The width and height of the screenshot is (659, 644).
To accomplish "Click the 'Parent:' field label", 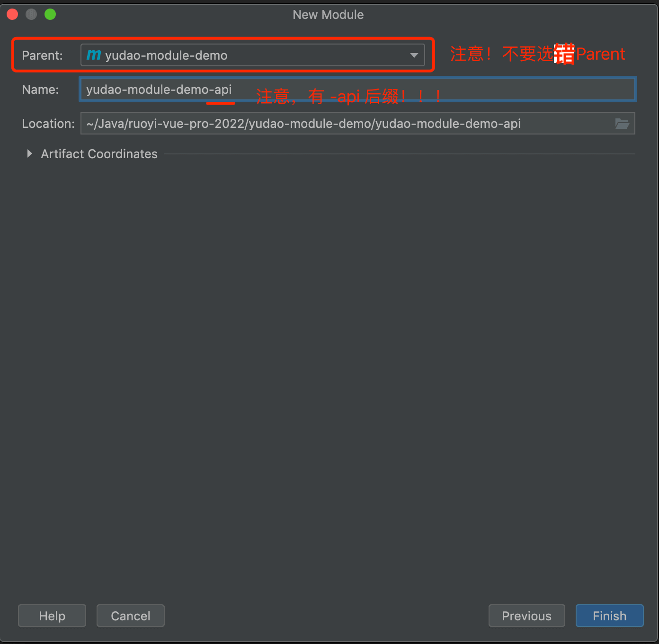I will 42,55.
